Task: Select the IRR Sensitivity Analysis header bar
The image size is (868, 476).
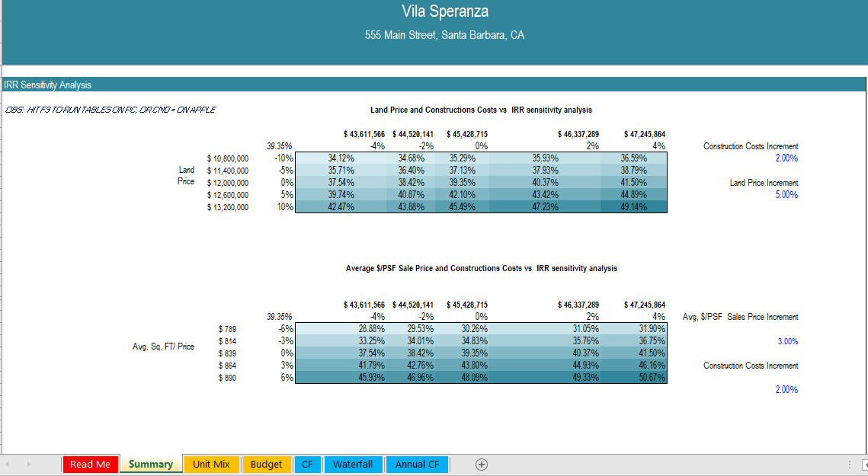Action: pos(433,85)
